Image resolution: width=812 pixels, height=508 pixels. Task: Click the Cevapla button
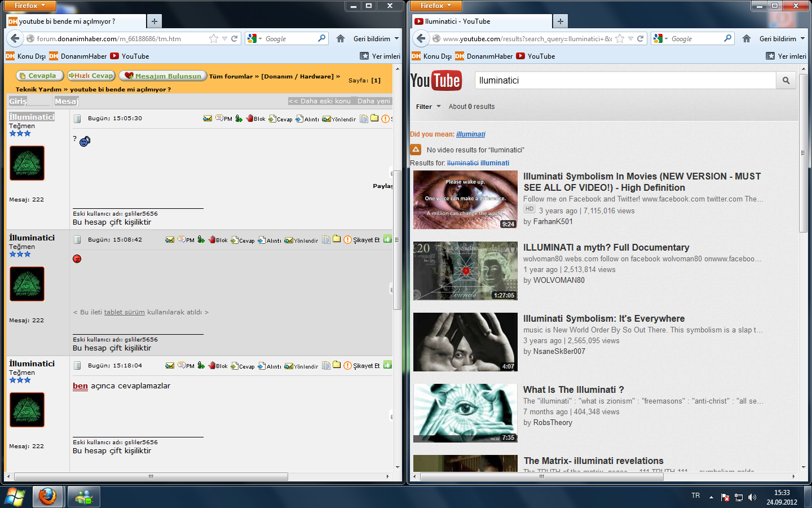point(39,76)
